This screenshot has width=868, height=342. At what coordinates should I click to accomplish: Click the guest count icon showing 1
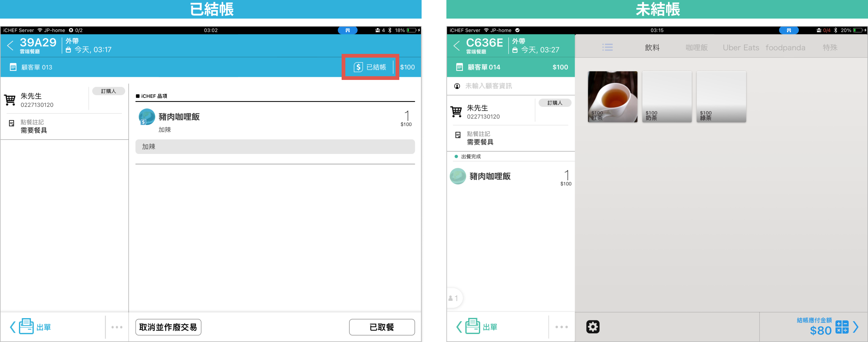[x=454, y=298]
